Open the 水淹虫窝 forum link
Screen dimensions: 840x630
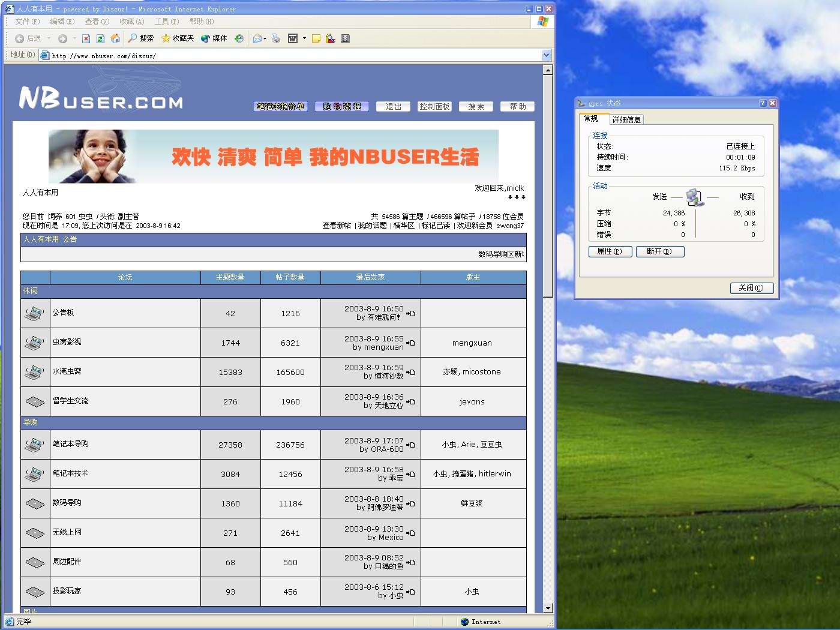(x=67, y=371)
